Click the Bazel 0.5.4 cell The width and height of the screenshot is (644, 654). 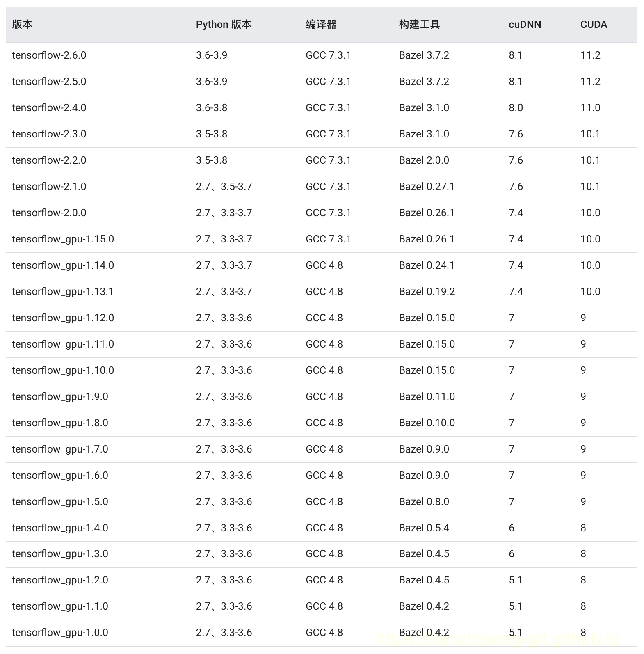(424, 528)
